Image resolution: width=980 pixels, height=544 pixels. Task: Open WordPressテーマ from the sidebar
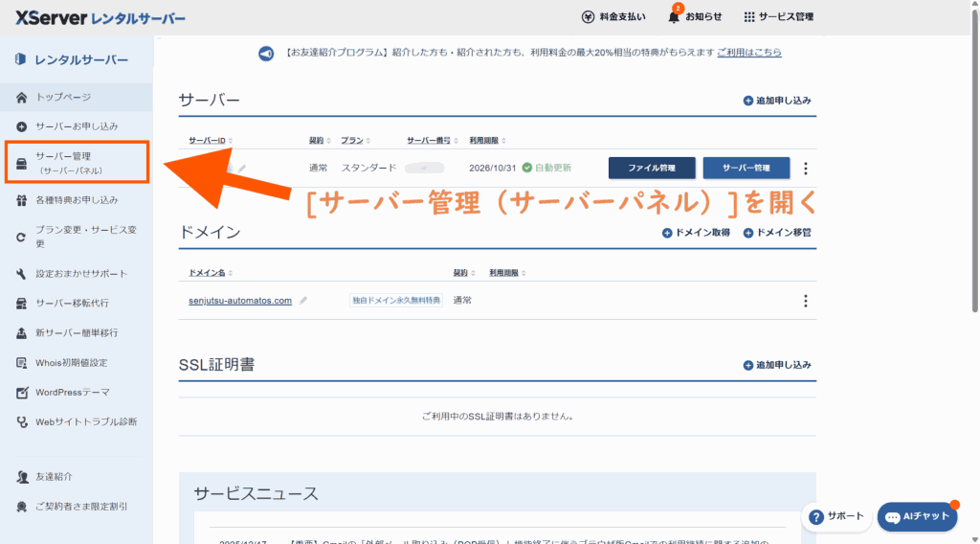click(x=72, y=393)
